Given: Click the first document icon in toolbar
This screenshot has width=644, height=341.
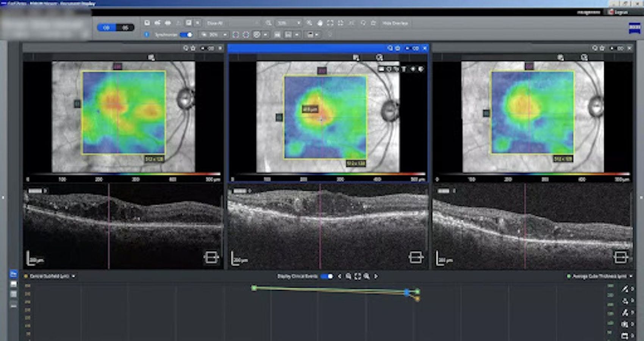Looking at the screenshot, I should tap(147, 23).
